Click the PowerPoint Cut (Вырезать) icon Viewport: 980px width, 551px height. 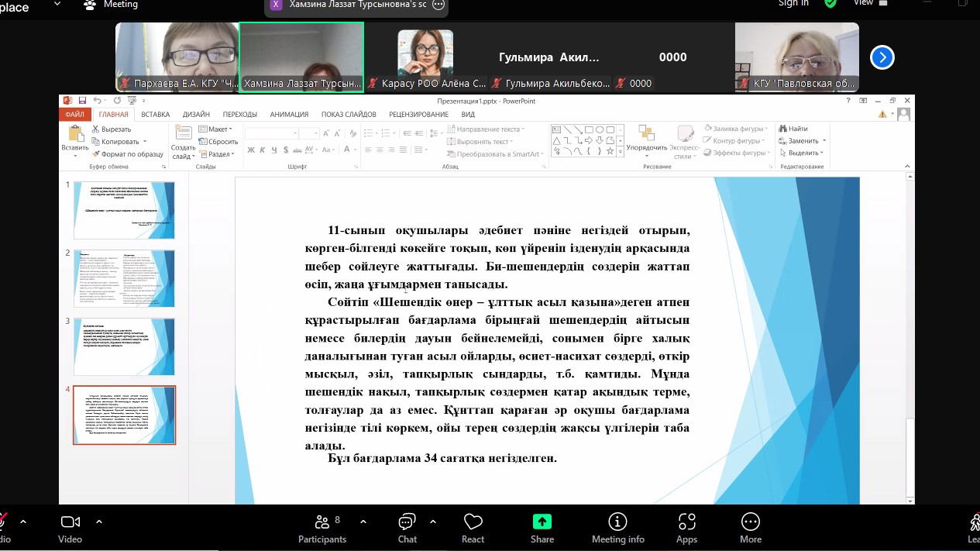pos(96,129)
